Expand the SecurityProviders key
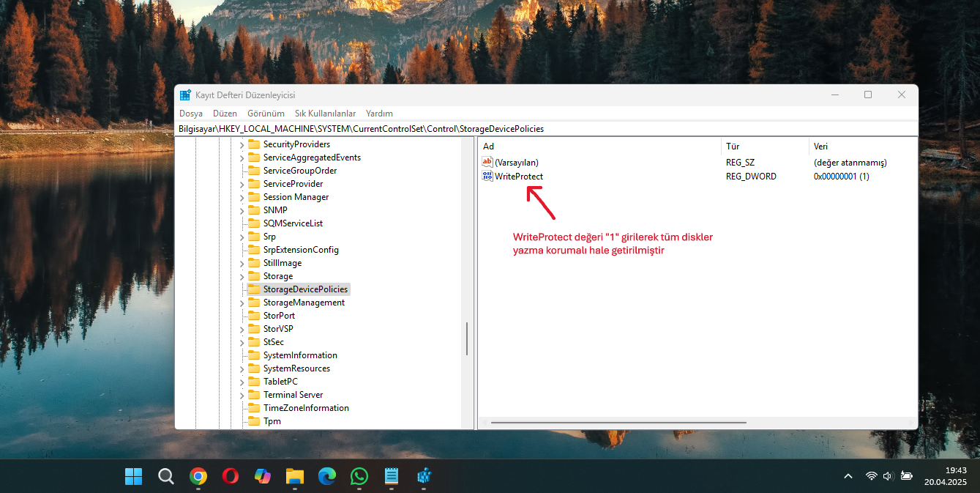The width and height of the screenshot is (980, 493). 242,144
